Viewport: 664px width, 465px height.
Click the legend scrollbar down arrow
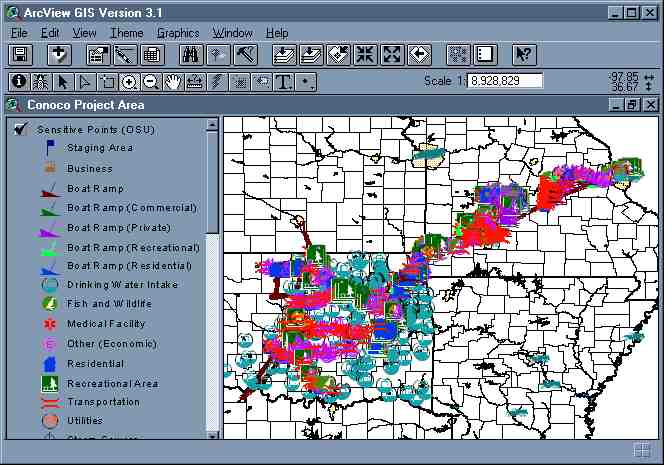coord(212,435)
